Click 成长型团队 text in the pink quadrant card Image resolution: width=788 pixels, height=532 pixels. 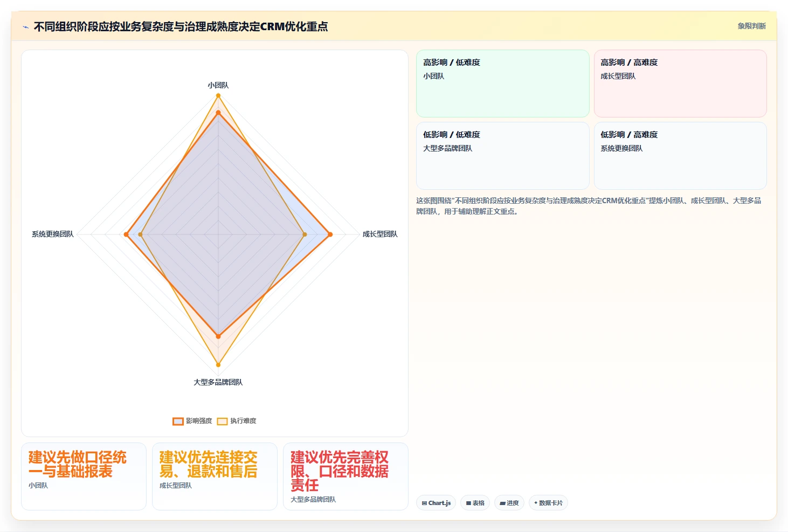(x=618, y=76)
